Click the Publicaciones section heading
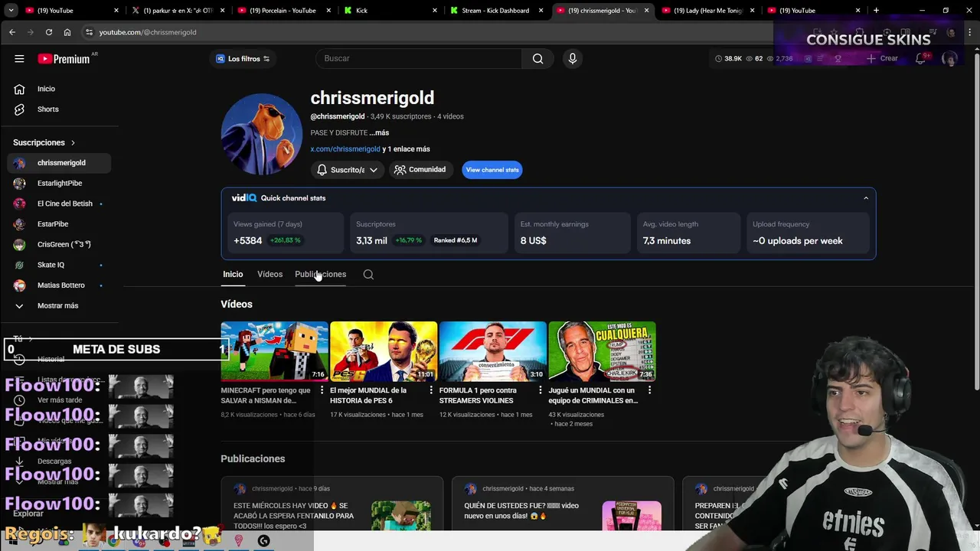 click(253, 459)
